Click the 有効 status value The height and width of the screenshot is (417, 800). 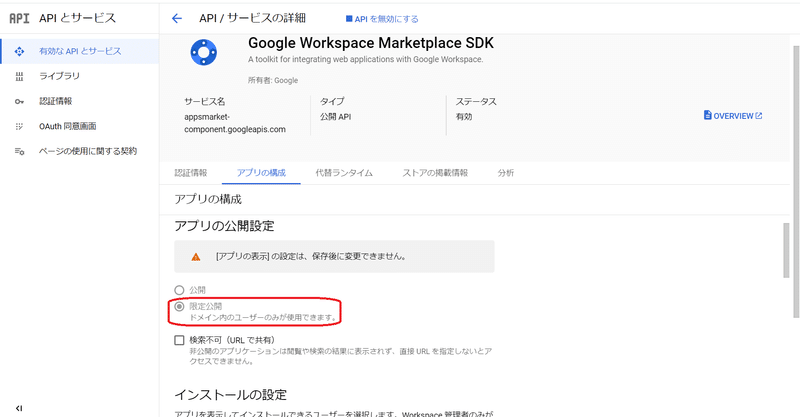(x=464, y=117)
